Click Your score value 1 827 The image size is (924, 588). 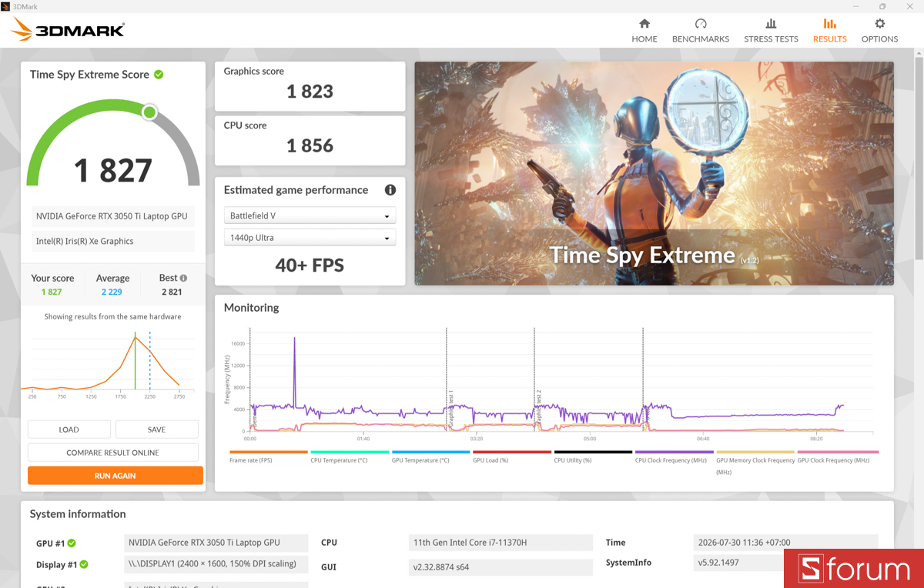(x=52, y=292)
